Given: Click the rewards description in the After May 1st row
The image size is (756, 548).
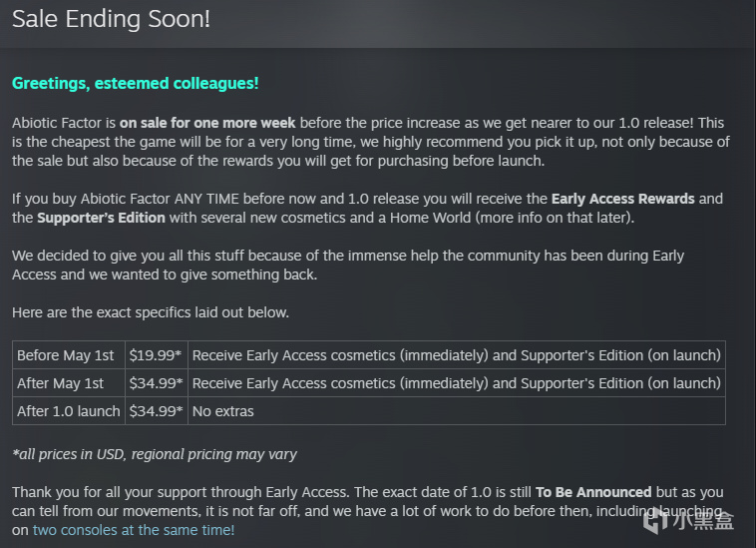Looking at the screenshot, I should (457, 383).
